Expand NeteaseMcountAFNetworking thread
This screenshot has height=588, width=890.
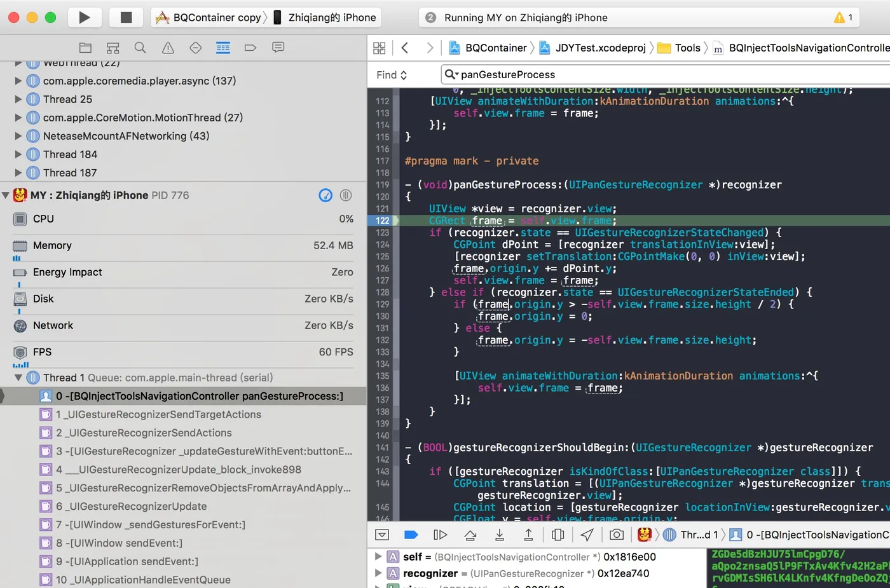18,136
